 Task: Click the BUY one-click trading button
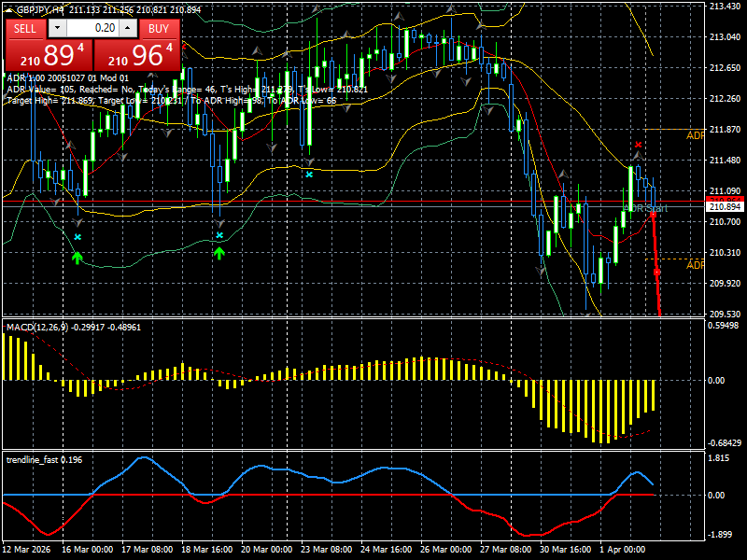point(159,29)
